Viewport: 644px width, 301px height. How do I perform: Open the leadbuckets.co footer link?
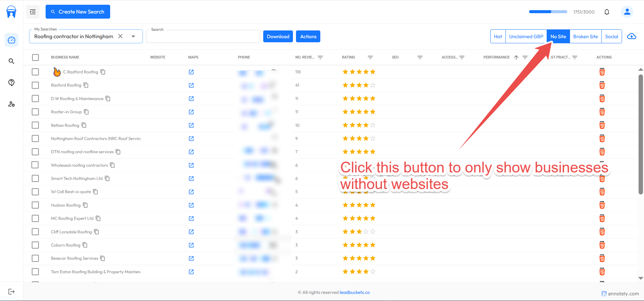[355, 293]
